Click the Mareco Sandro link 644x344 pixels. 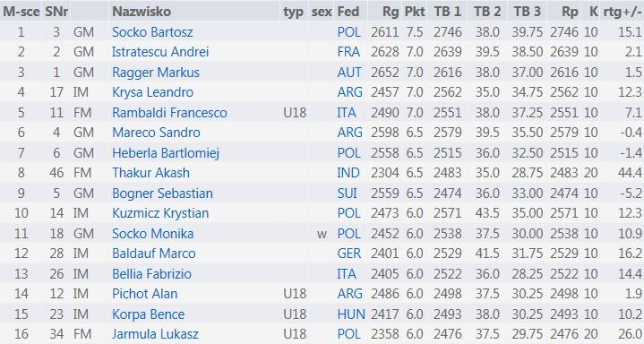pyautogui.click(x=156, y=133)
